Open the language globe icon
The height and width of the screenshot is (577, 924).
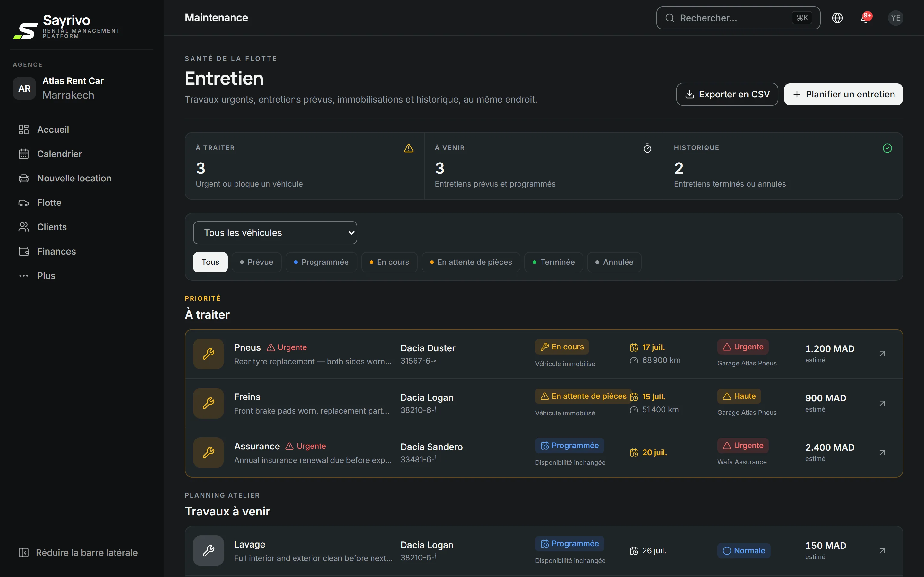[837, 18]
